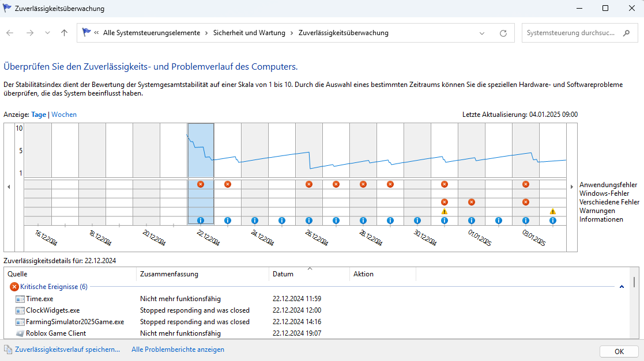The height and width of the screenshot is (361, 644).
Task: Click the Time.exe program icon
Action: pos(20,299)
